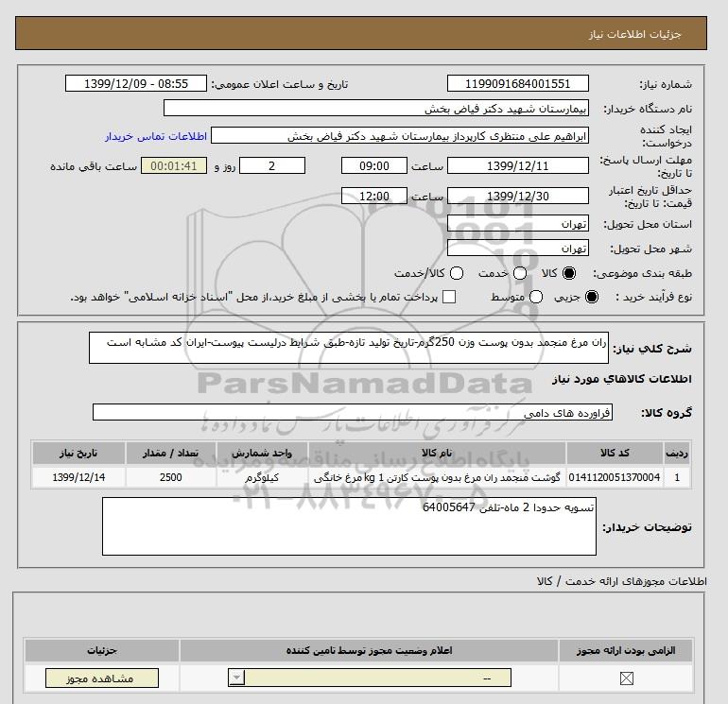Click مشاهده مجوز button

pyautogui.click(x=102, y=678)
